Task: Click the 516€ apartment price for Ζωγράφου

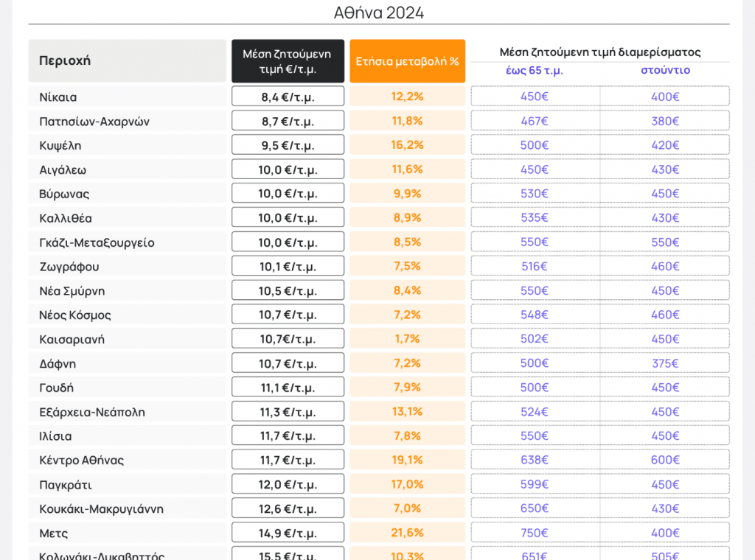Action: (535, 267)
